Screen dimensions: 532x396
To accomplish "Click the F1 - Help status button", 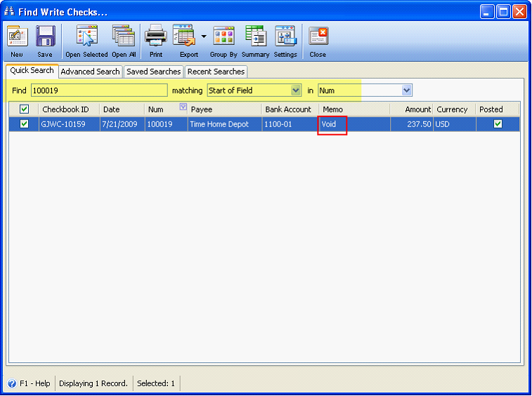I will click(29, 383).
